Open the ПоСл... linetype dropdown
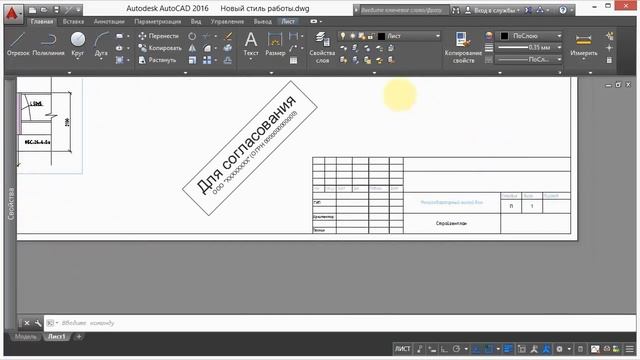 coord(559,60)
